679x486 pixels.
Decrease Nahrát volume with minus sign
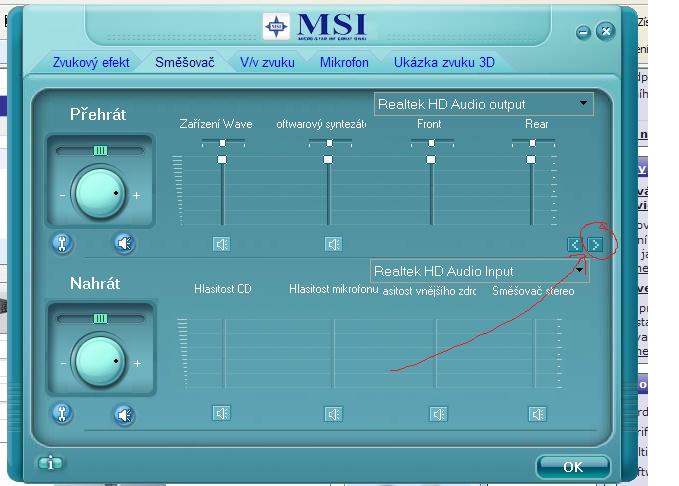(x=63, y=363)
